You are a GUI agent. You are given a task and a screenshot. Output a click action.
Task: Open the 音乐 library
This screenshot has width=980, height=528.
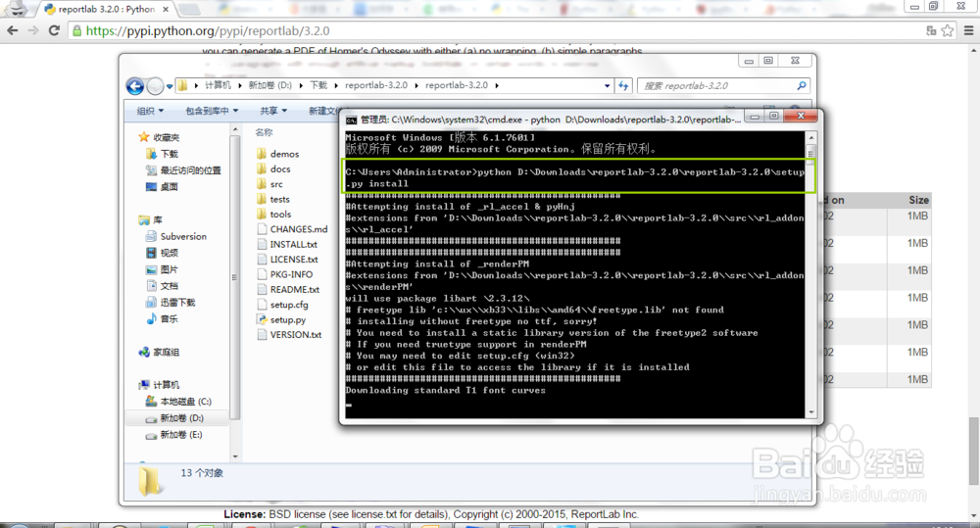coord(163,318)
